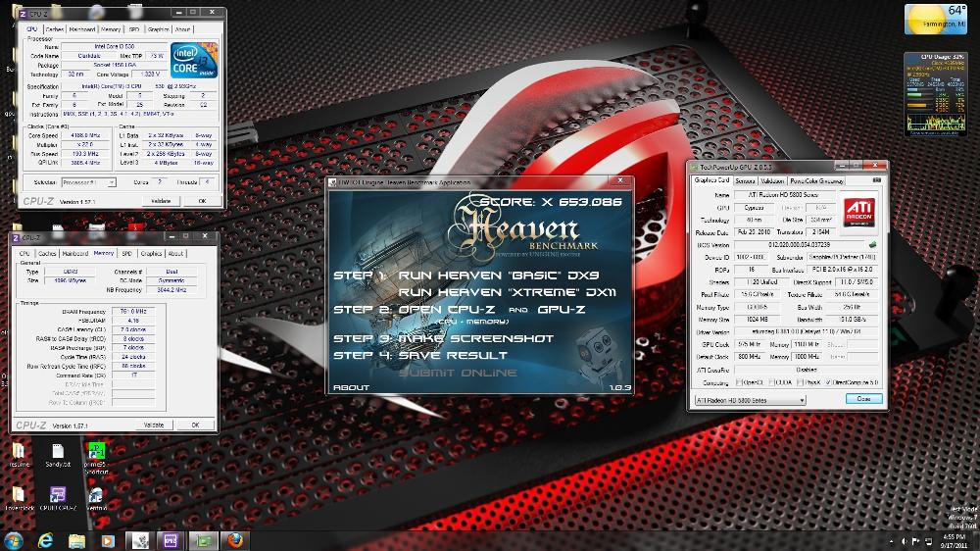Image resolution: width=980 pixels, height=551 pixels.
Task: Open the volume speaker tray icon
Action: tap(904, 540)
